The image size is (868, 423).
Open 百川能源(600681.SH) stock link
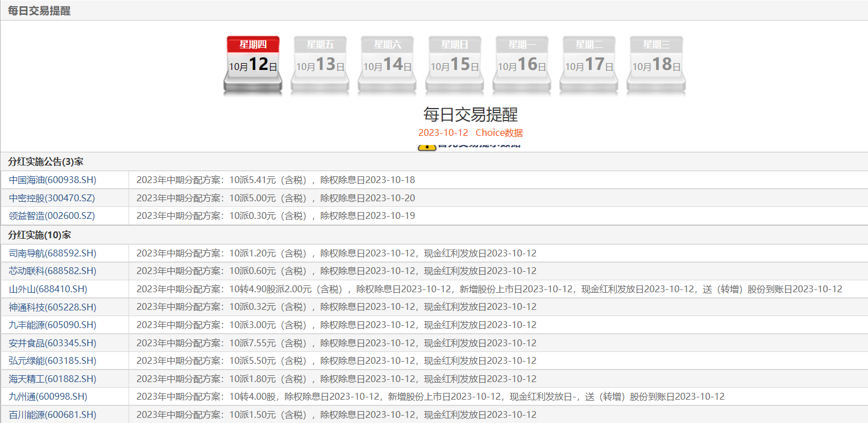point(52,415)
